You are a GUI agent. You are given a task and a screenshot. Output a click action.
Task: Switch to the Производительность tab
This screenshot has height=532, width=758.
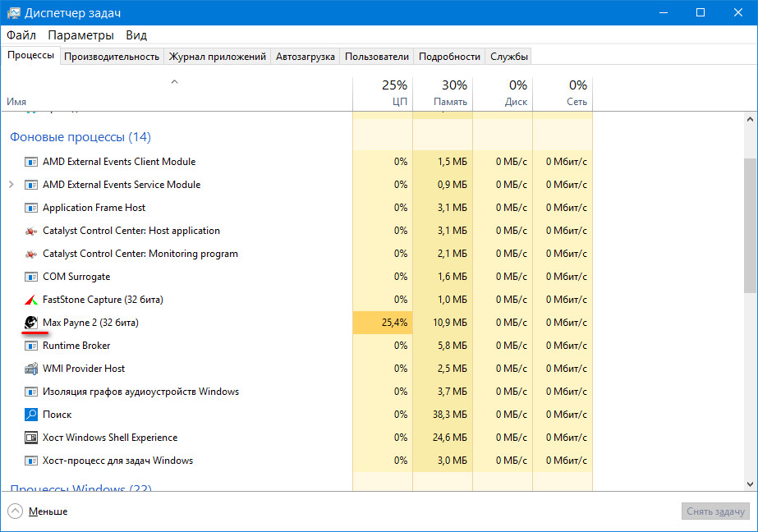112,57
